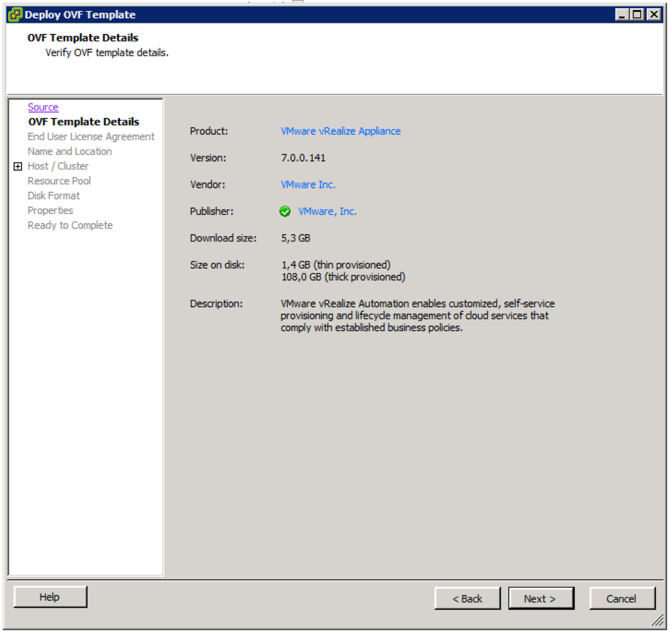The image size is (672, 635).
Task: Select Disk Format step
Action: [54, 196]
